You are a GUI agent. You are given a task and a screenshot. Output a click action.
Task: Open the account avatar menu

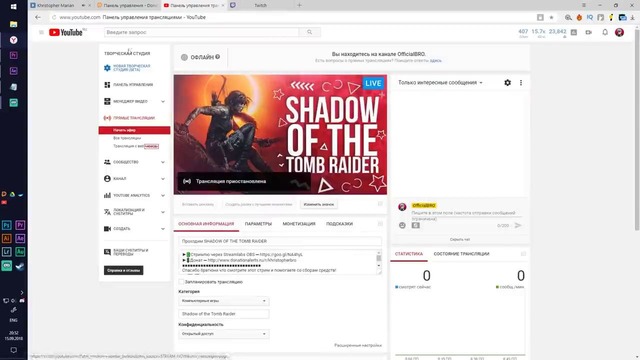[619, 32]
